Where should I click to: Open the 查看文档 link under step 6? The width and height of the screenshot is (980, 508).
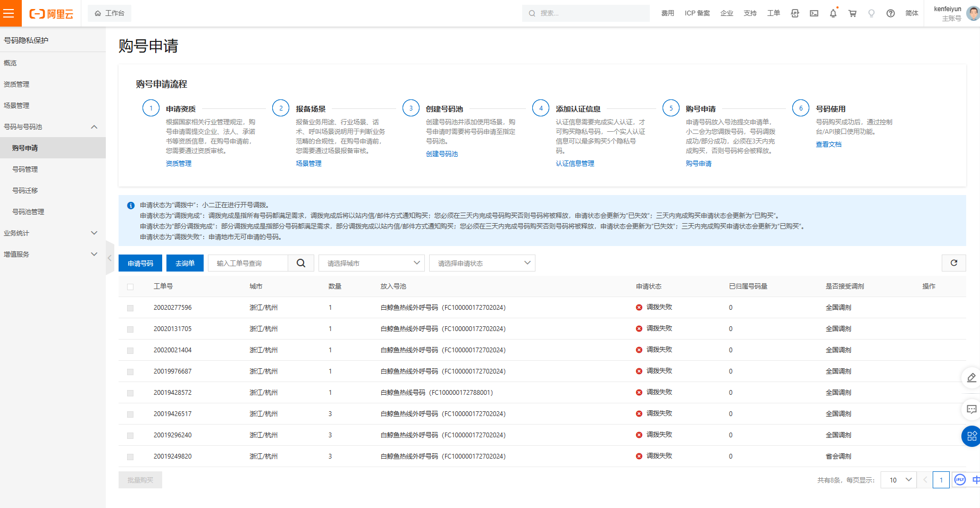click(828, 145)
